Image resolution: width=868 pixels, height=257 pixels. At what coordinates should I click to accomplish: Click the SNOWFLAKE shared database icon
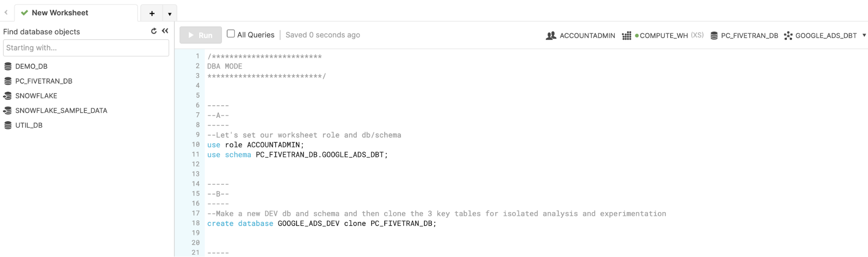tap(8, 96)
